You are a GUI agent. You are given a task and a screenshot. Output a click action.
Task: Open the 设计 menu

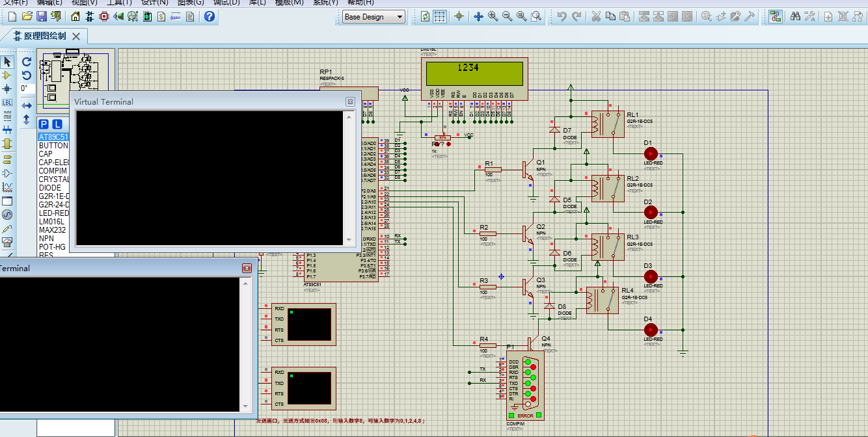tap(155, 3)
